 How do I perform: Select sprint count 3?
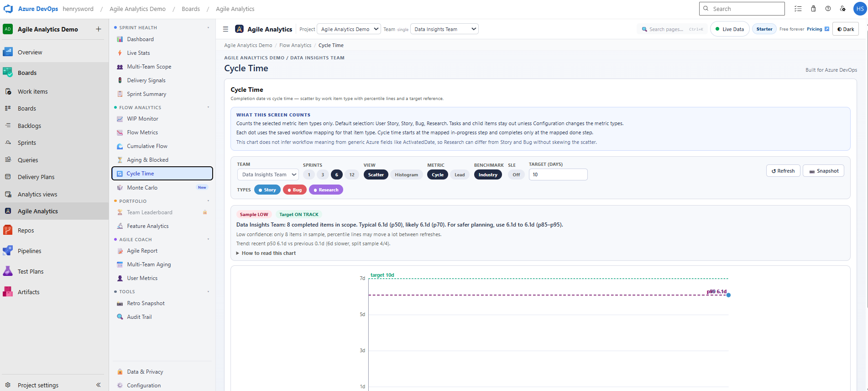(323, 175)
